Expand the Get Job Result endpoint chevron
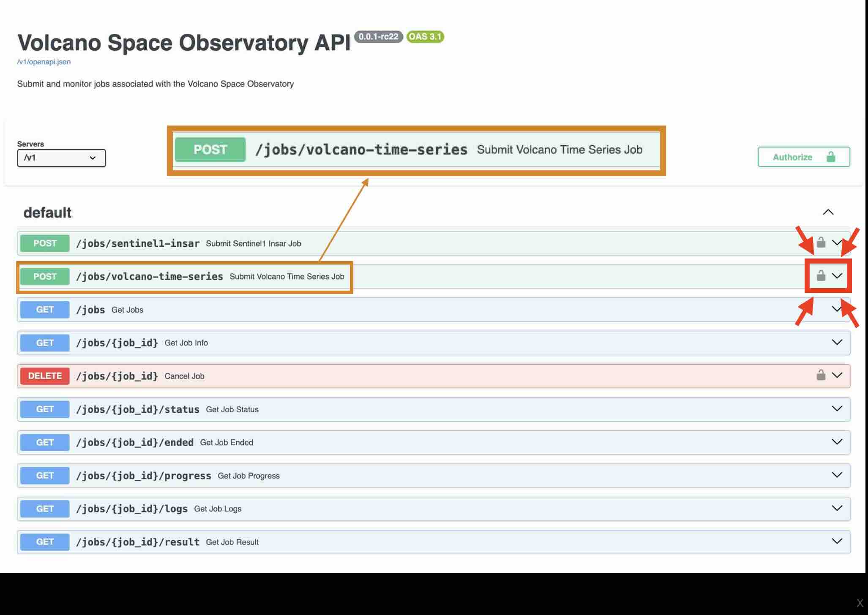Image resolution: width=868 pixels, height=615 pixels. [836, 541]
